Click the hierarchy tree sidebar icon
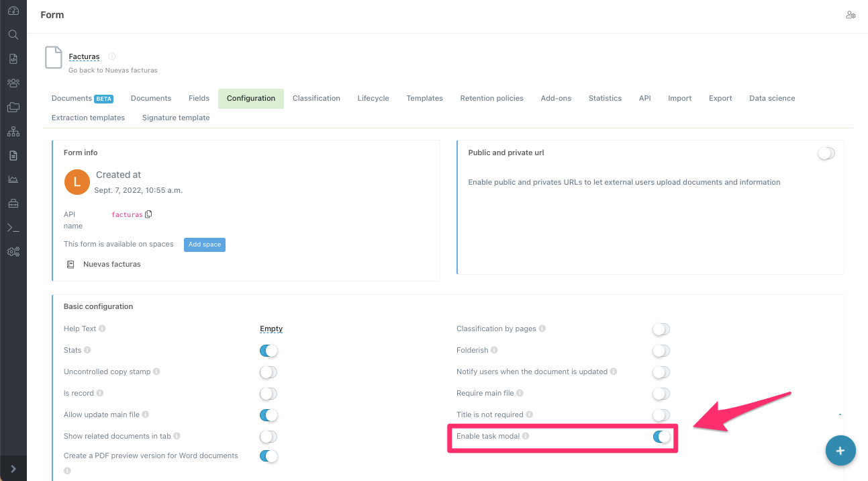Image resolution: width=868 pixels, height=481 pixels. [13, 132]
